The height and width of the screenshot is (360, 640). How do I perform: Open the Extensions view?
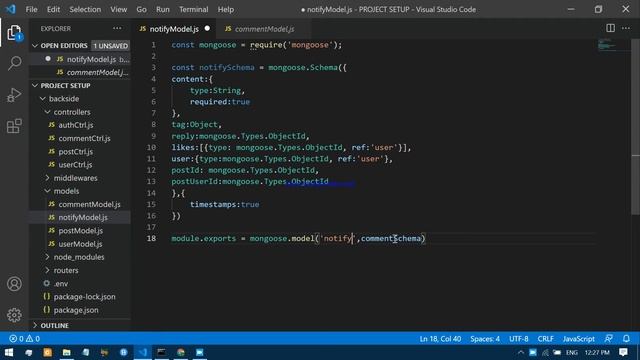[x=14, y=126]
